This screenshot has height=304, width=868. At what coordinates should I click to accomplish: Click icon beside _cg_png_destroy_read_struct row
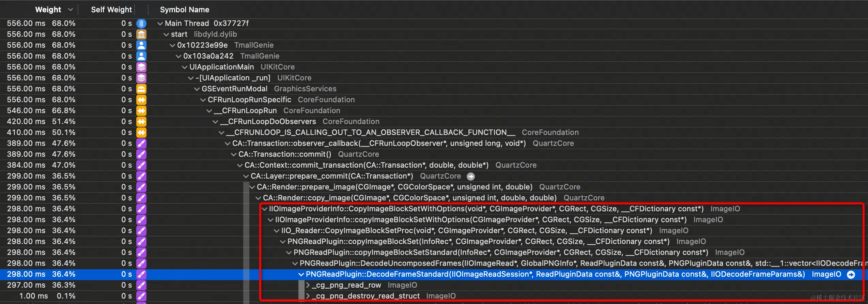tap(141, 296)
